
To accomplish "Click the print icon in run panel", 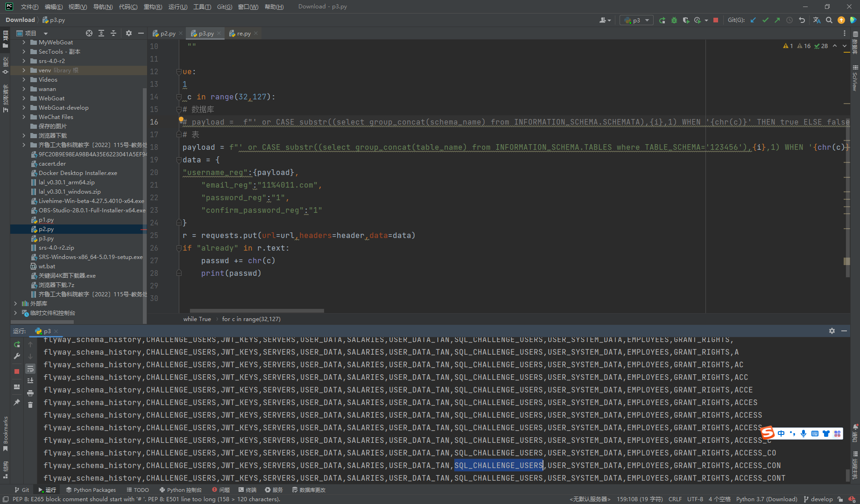I will click(x=30, y=393).
